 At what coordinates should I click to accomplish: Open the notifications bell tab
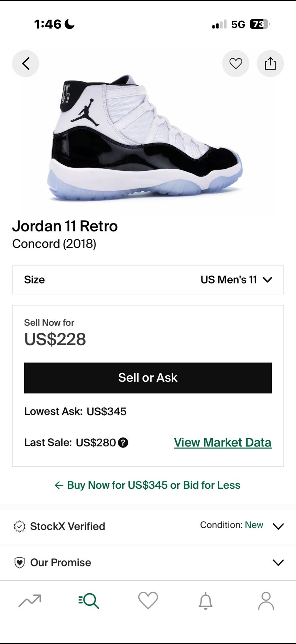tap(205, 601)
